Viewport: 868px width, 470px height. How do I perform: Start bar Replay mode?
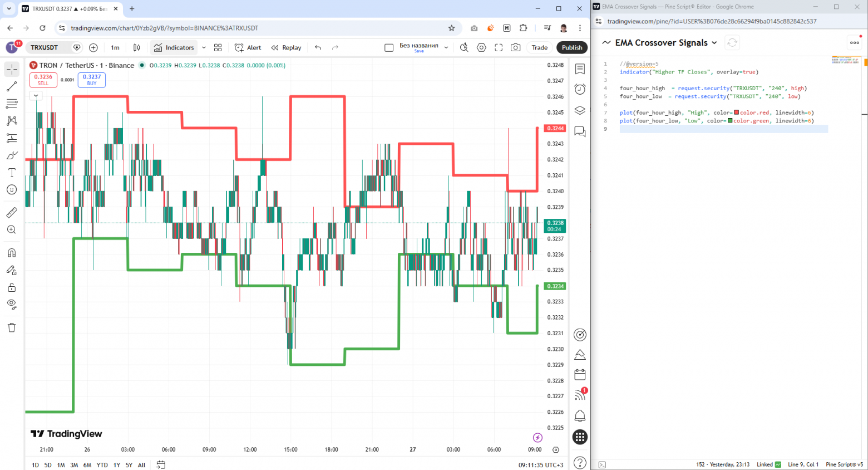[x=287, y=48]
